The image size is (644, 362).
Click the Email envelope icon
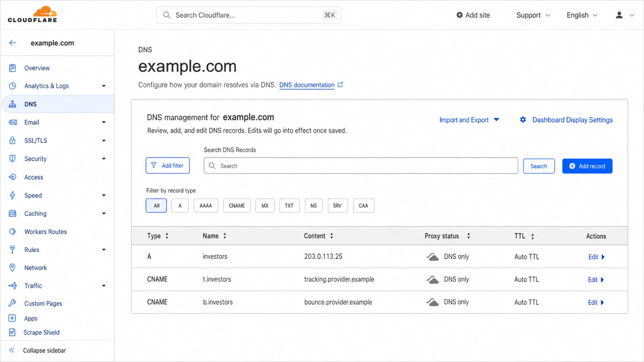point(12,122)
